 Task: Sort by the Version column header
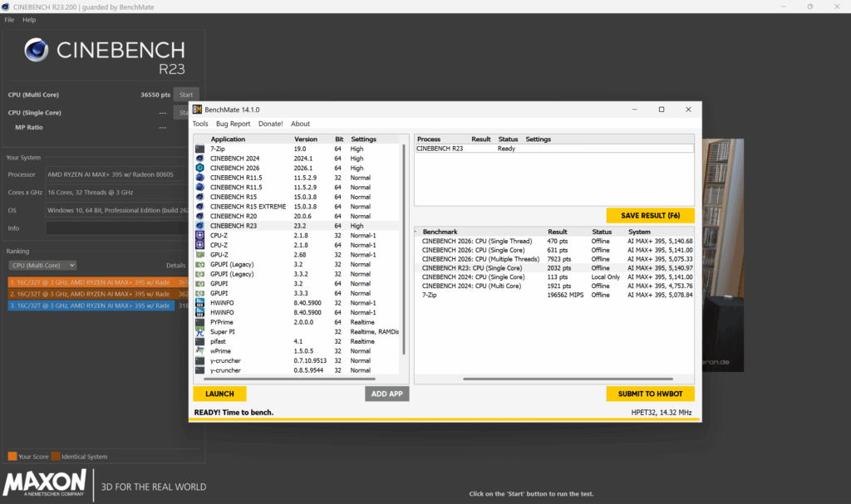point(306,139)
